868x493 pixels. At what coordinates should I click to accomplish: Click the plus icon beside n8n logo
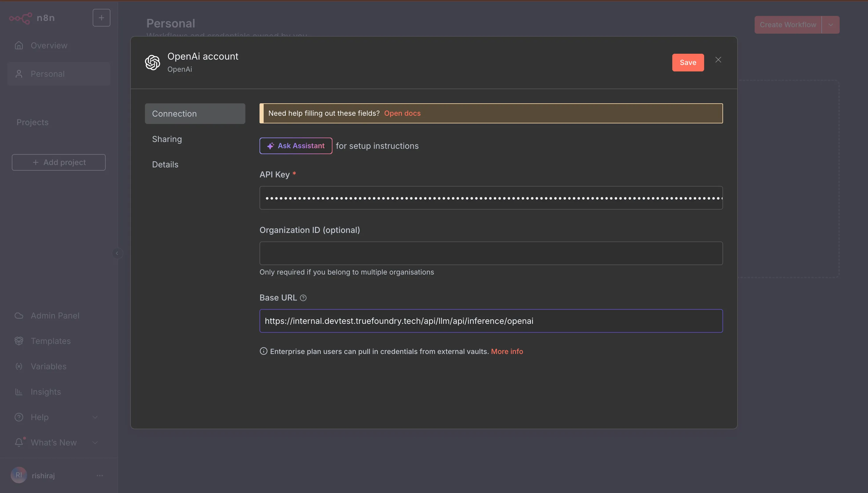coord(101,18)
